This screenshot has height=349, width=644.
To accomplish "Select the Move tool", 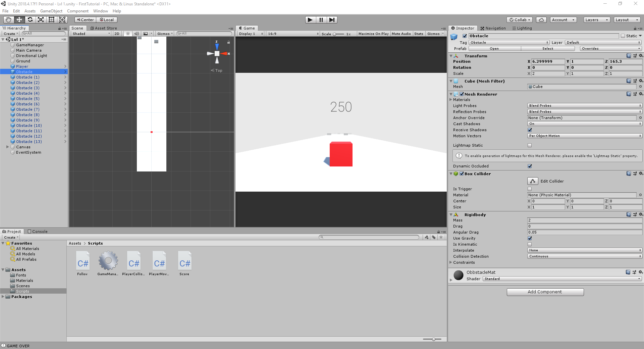I will point(19,20).
